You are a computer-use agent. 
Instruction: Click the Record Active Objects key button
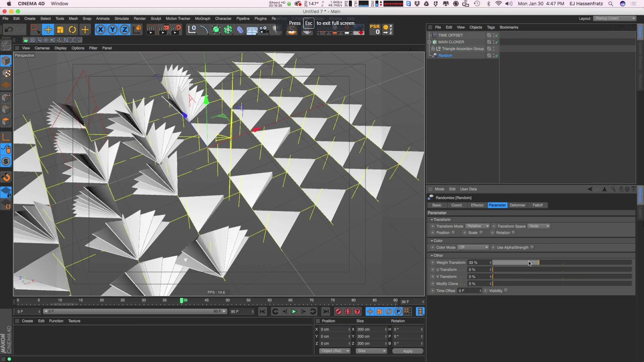coord(339,311)
